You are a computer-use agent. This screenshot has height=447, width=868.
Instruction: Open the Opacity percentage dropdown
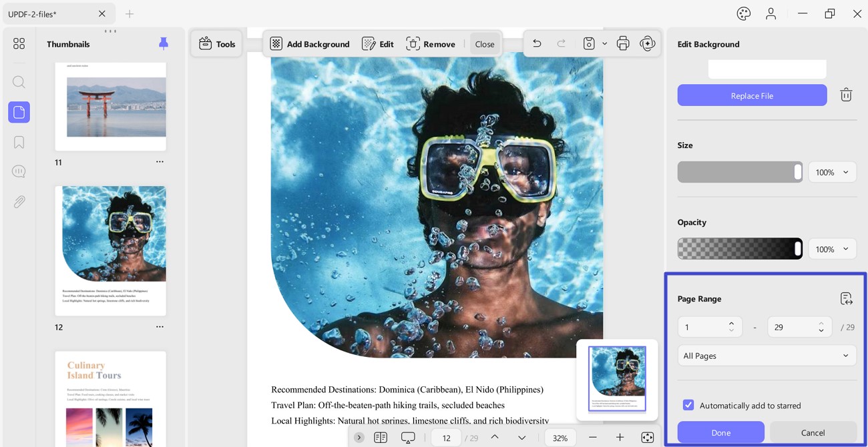click(832, 249)
